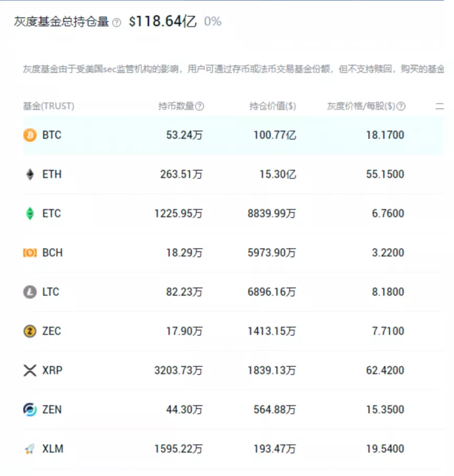Select the ZEC trust name

51,331
